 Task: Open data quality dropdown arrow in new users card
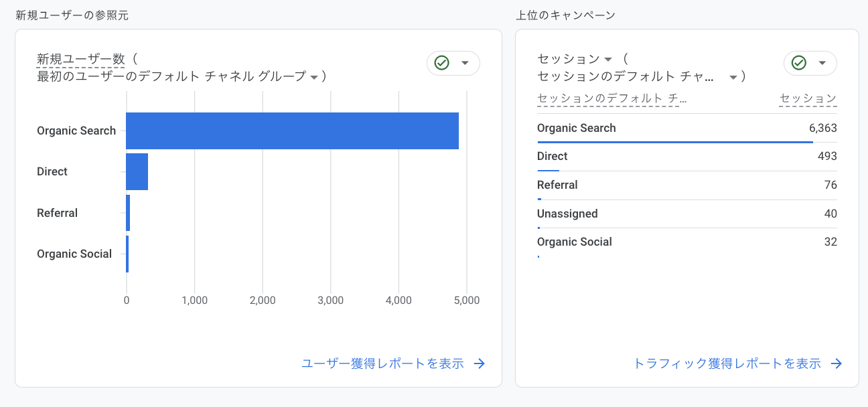pyautogui.click(x=465, y=63)
